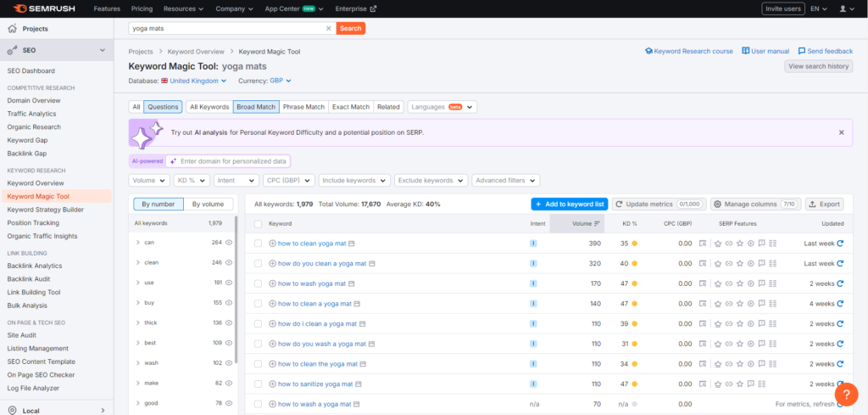This screenshot has height=415, width=868.
Task: Click the Projects home icon
Action: [12, 29]
